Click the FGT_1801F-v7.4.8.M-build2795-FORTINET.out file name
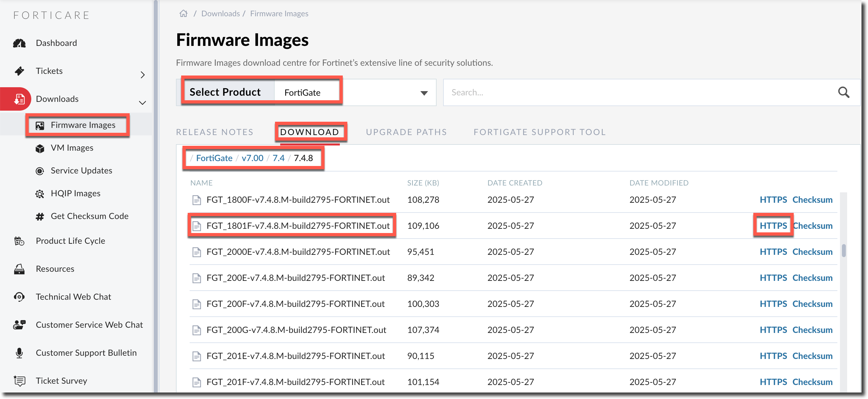Screen dimensions: 868x399 pyautogui.click(x=298, y=226)
